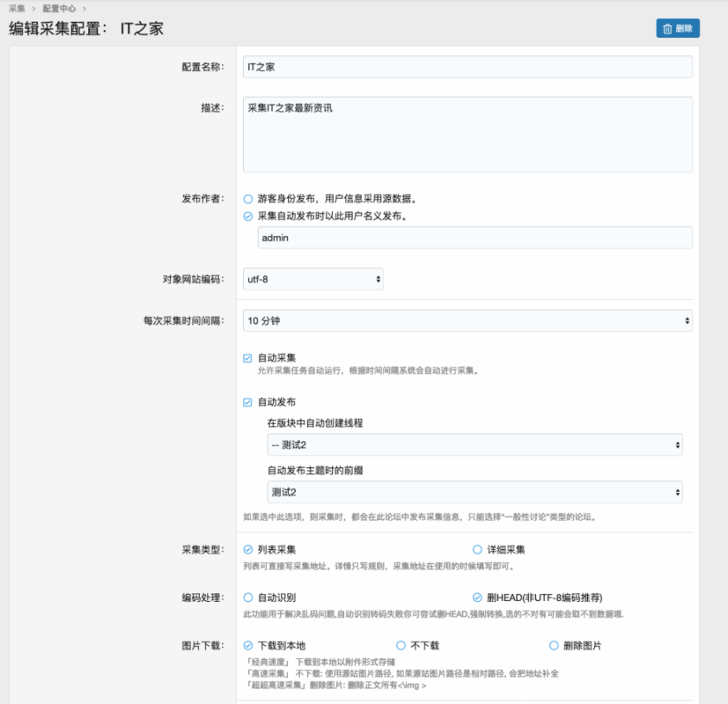Select 游客身份发布 radio option
The width and height of the screenshot is (728, 704).
(248, 199)
